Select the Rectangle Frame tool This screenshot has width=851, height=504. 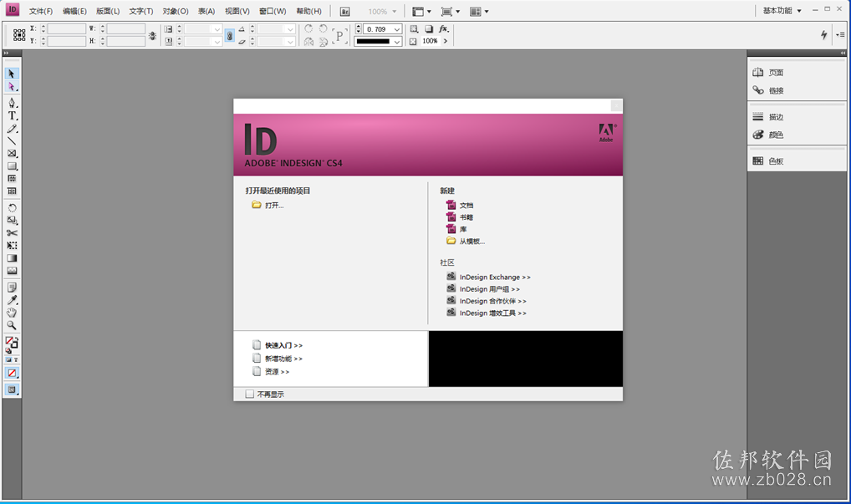point(12,154)
